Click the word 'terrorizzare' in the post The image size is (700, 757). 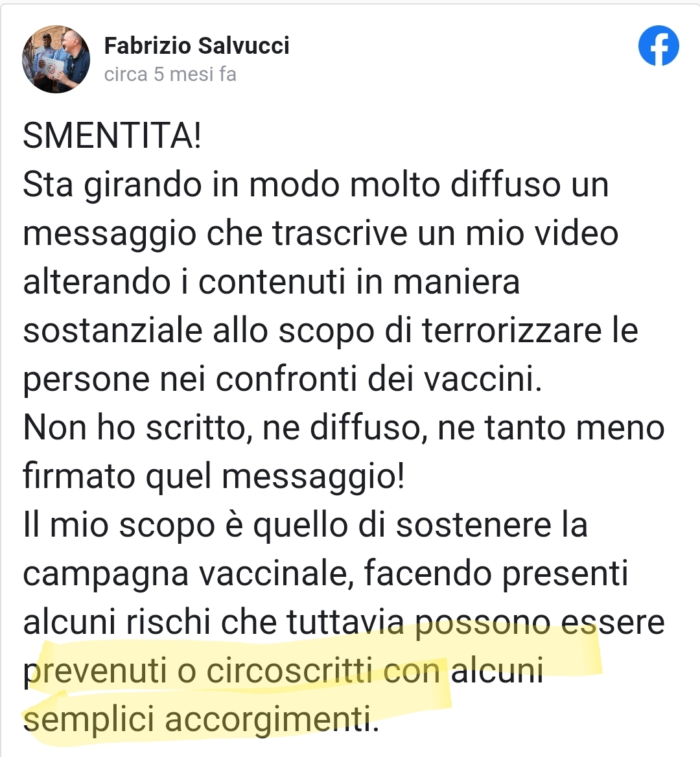(x=512, y=331)
